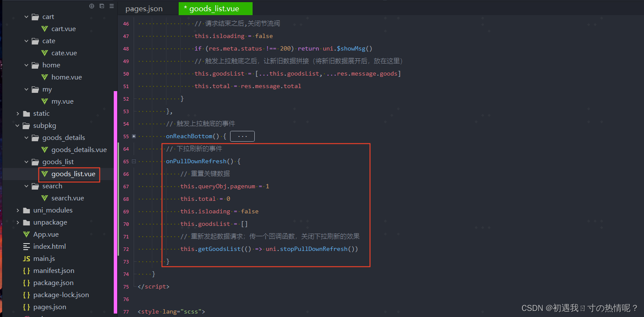Viewport: 644px width, 317px height.
Task: Click line number 50 in gutter
Action: [126, 74]
